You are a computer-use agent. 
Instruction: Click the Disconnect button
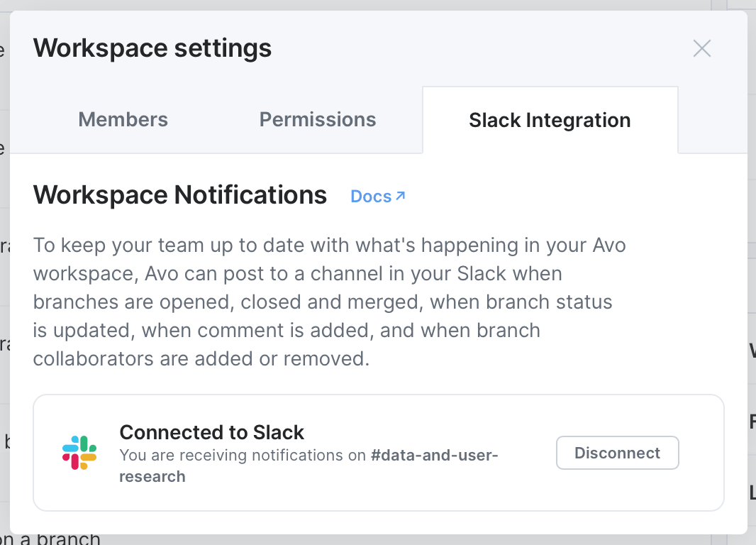tap(617, 452)
